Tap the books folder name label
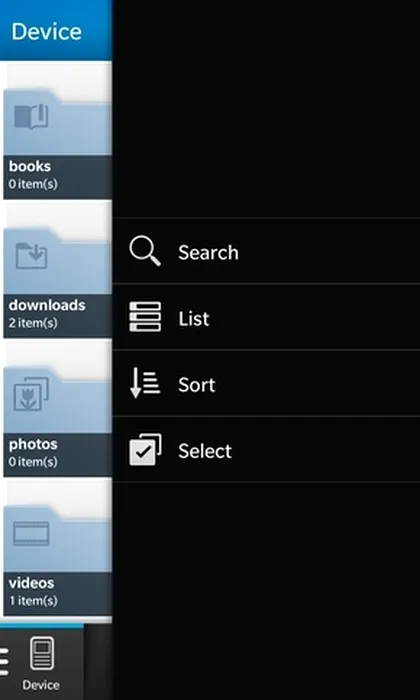Image resolution: width=420 pixels, height=700 pixels. (30, 166)
